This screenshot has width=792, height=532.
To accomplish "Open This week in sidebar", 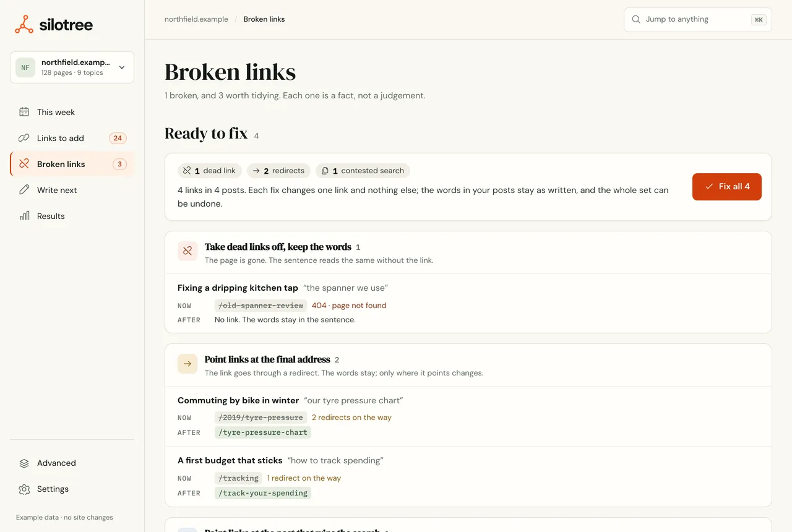I will click(72, 112).
